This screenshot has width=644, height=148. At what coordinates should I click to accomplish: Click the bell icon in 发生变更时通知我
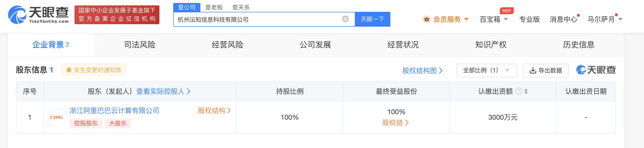coord(69,70)
